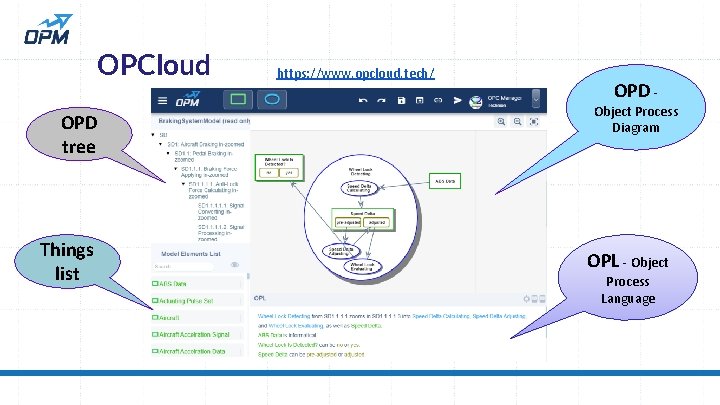Select the Speed Delta object box
Image resolution: width=720 pixels, height=405 pixels.
pyautogui.click(x=363, y=219)
